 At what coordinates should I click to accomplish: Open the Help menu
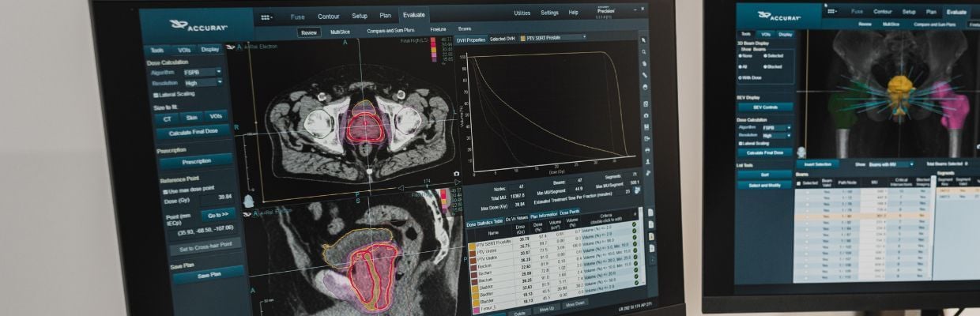tap(573, 12)
